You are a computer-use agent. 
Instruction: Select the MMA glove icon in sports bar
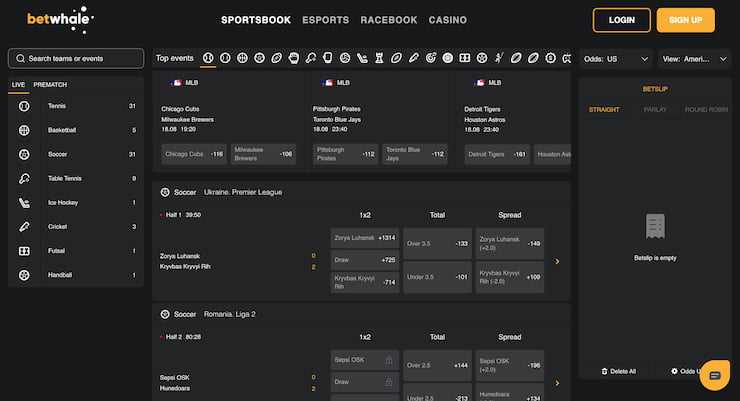coord(294,58)
